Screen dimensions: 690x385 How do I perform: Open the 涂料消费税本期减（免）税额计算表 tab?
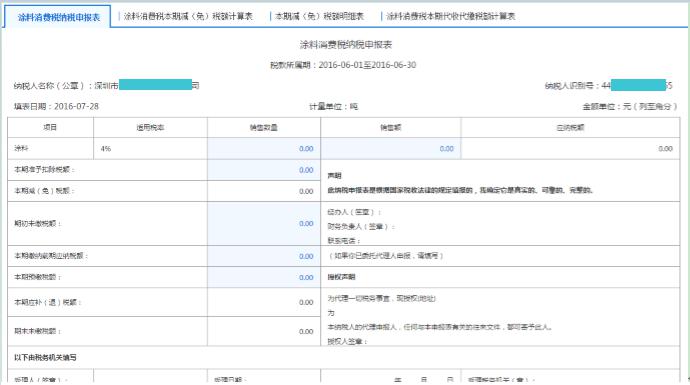pyautogui.click(x=188, y=16)
